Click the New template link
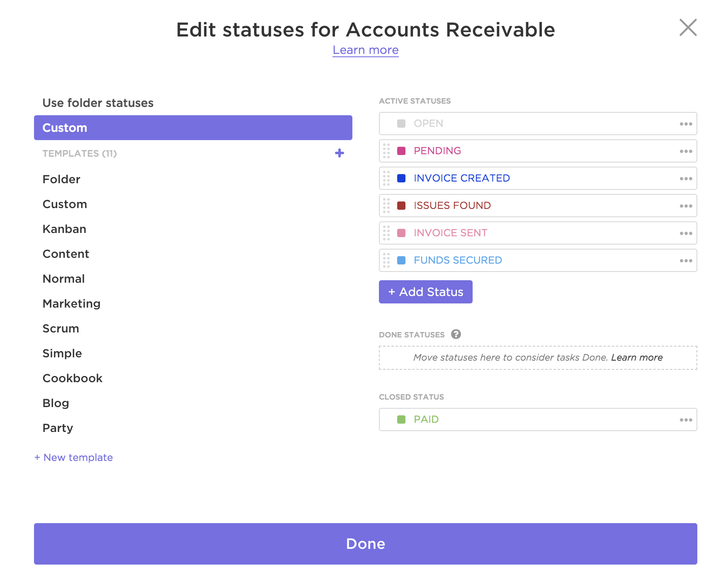 [73, 457]
